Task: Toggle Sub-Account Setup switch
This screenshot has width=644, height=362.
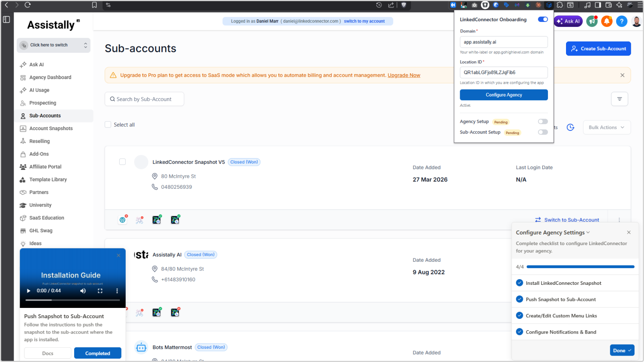Action: (543, 132)
